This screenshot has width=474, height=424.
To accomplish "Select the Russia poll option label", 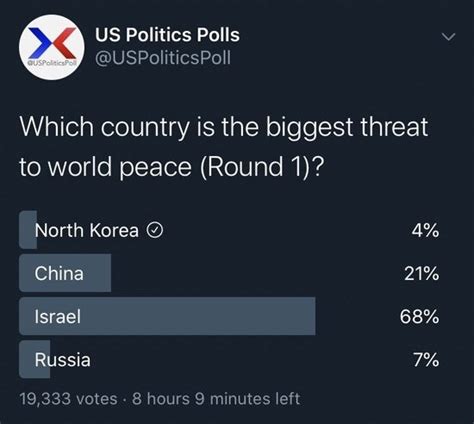I will (x=63, y=360).
